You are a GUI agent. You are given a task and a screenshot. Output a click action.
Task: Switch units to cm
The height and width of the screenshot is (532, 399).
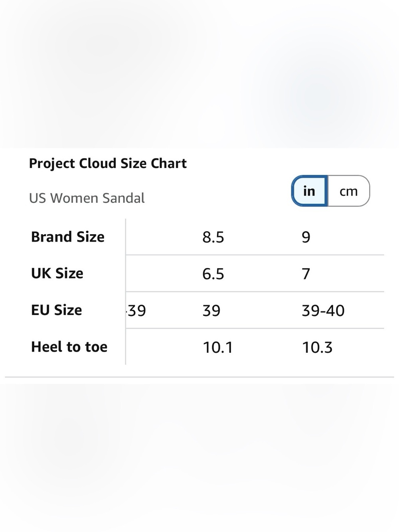349,191
